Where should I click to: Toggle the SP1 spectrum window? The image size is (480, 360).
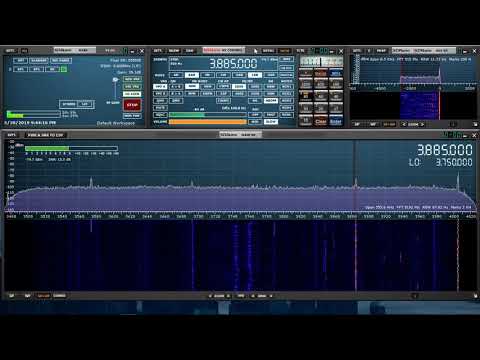(x=20, y=69)
